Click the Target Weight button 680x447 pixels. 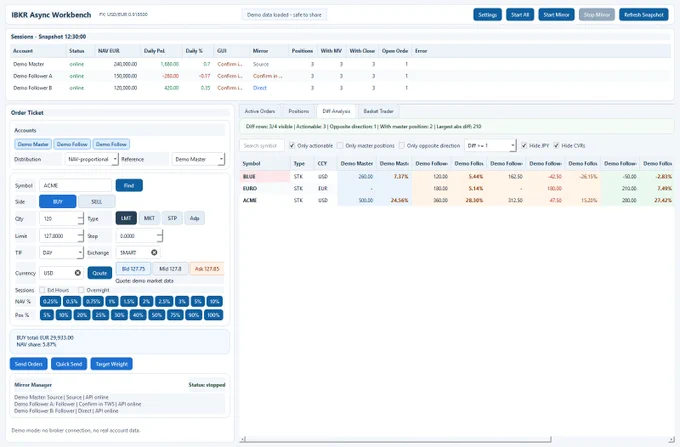pyautogui.click(x=111, y=364)
